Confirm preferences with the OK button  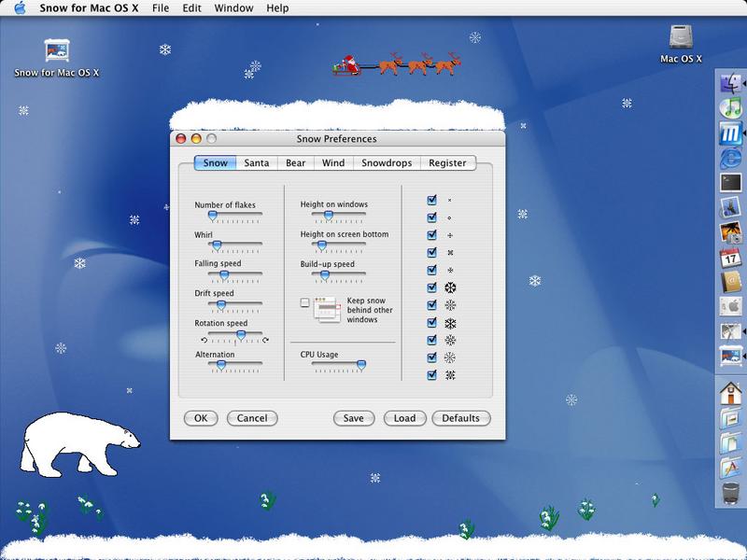tap(201, 418)
